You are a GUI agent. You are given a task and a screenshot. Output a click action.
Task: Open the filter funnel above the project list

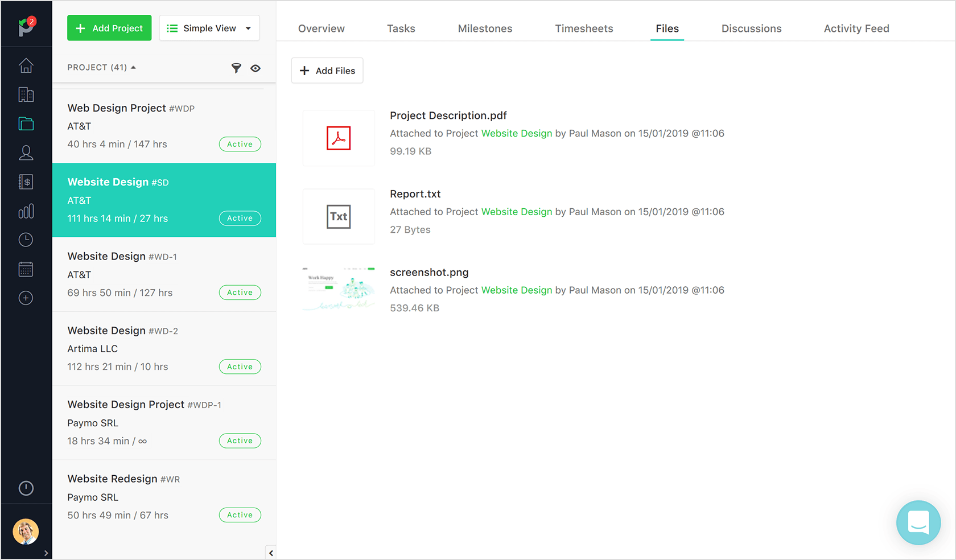236,68
